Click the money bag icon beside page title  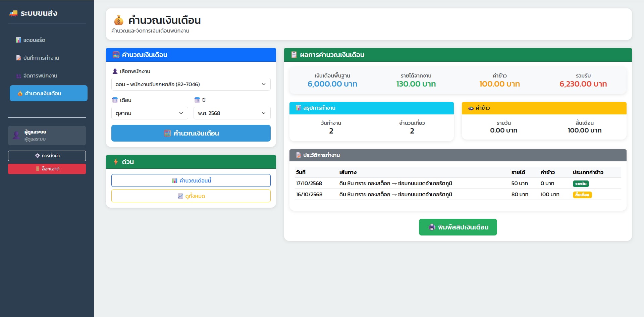pos(119,20)
